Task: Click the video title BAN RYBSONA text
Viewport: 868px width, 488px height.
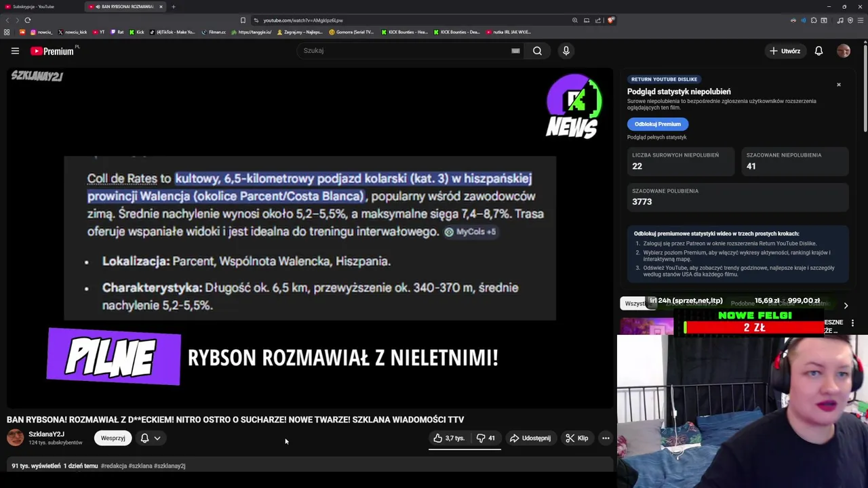Action: tap(235, 420)
